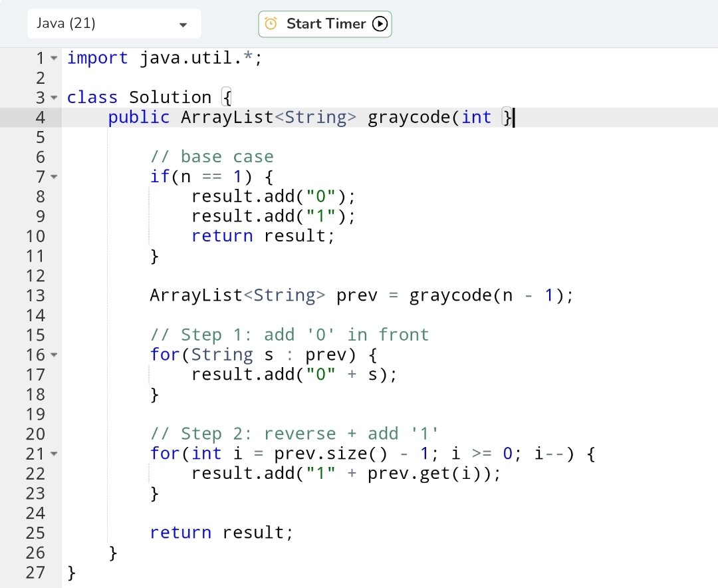Click the closing brace of the if block on line 11
Image resolution: width=718 pixels, height=588 pixels.
click(x=154, y=256)
